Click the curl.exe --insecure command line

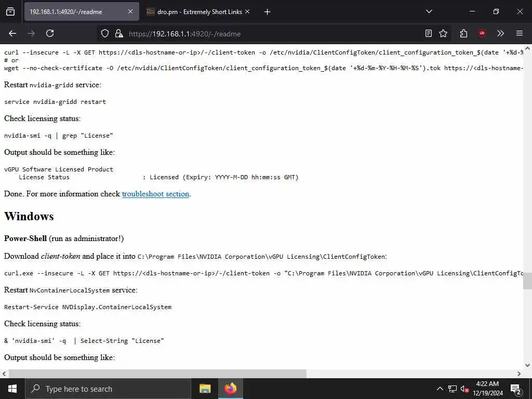263,273
